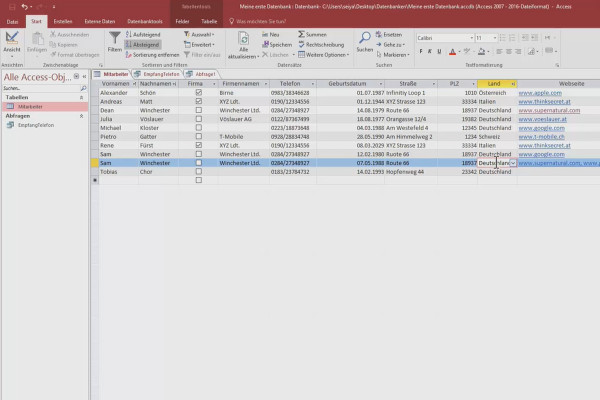Open the www.t-mobile.ch link
Screen dimensions: 600x400
(541, 137)
